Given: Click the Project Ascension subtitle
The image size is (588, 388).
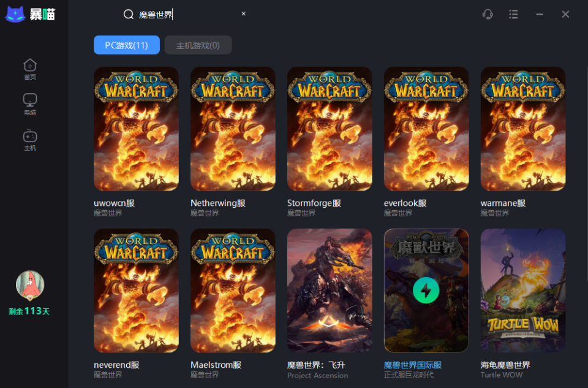Looking at the screenshot, I should coord(317,375).
